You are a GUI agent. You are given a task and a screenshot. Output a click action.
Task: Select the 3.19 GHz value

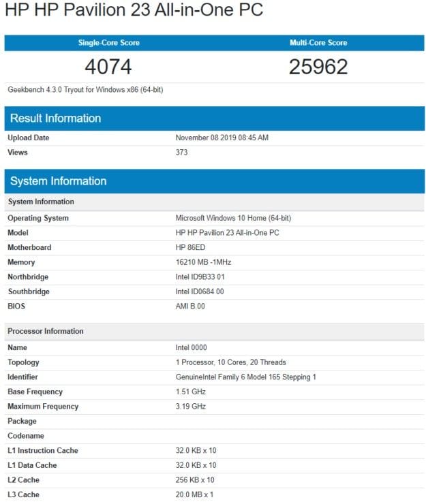tap(190, 407)
